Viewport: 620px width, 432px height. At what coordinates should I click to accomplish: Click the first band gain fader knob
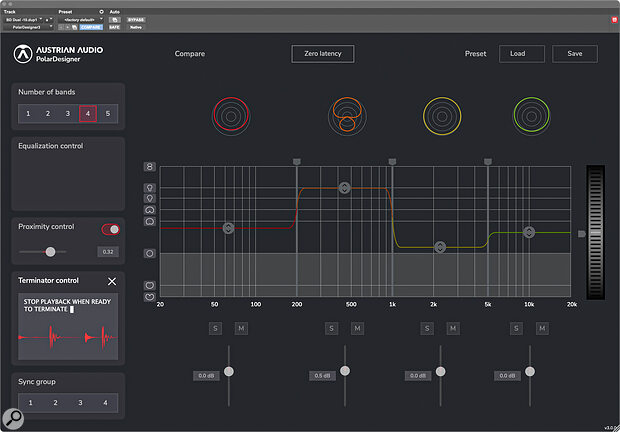coord(229,372)
